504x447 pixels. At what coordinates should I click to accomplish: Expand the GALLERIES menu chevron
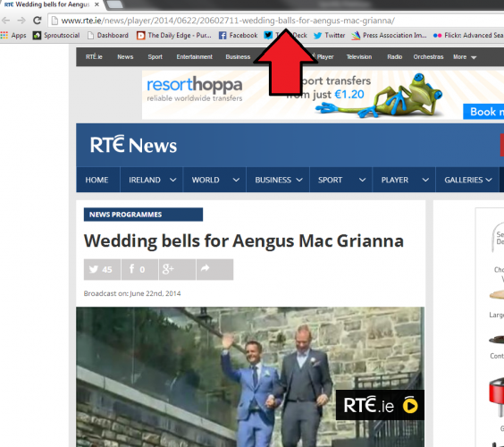(489, 180)
